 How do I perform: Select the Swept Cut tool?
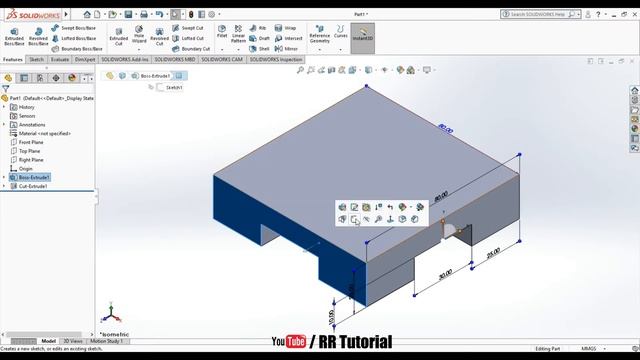pos(188,28)
